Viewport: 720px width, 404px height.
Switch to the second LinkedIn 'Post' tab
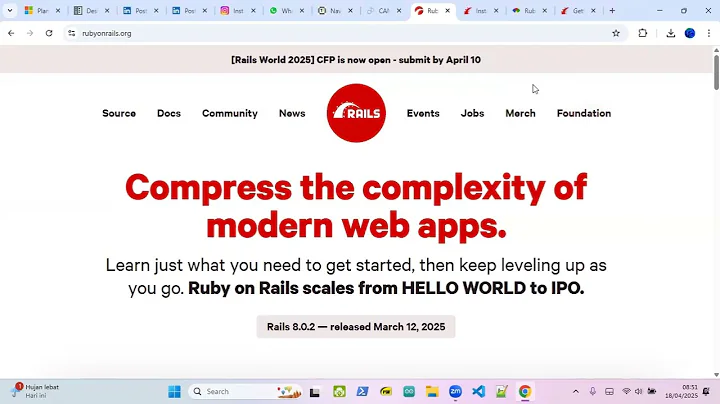(x=189, y=11)
